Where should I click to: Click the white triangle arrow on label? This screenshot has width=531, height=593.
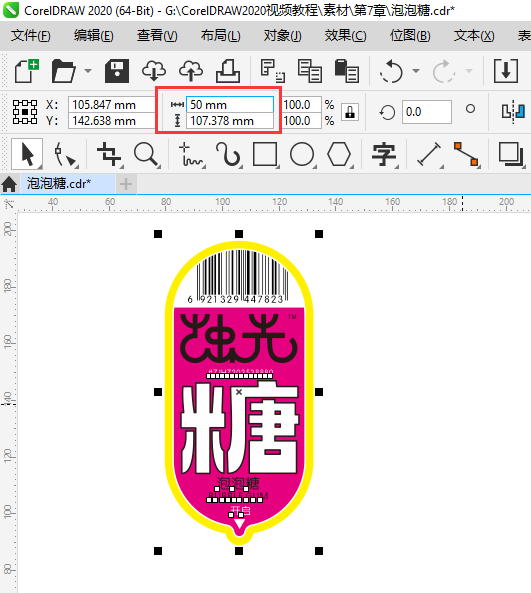(x=239, y=523)
